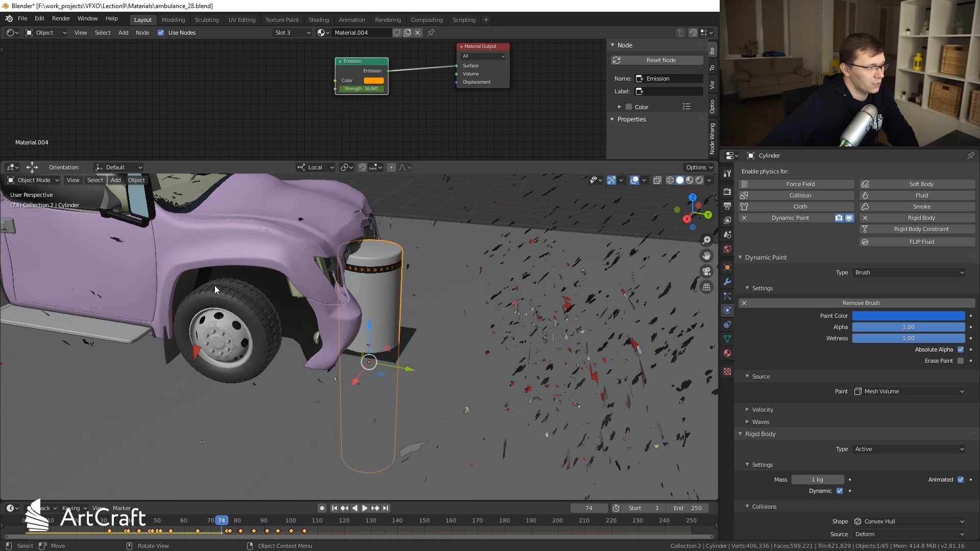This screenshot has width=980, height=551.
Task: Open the brush Type dropdown
Action: pyautogui.click(x=909, y=272)
